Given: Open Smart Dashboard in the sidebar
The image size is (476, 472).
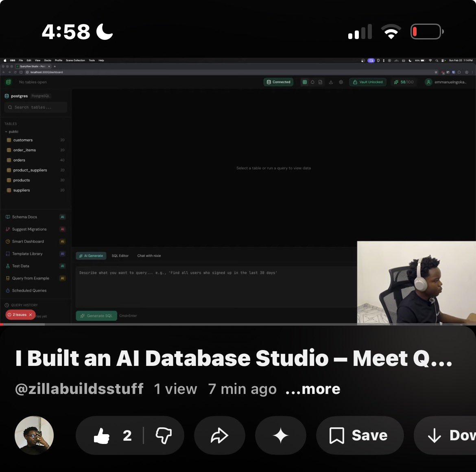Looking at the screenshot, I should 36,241.
